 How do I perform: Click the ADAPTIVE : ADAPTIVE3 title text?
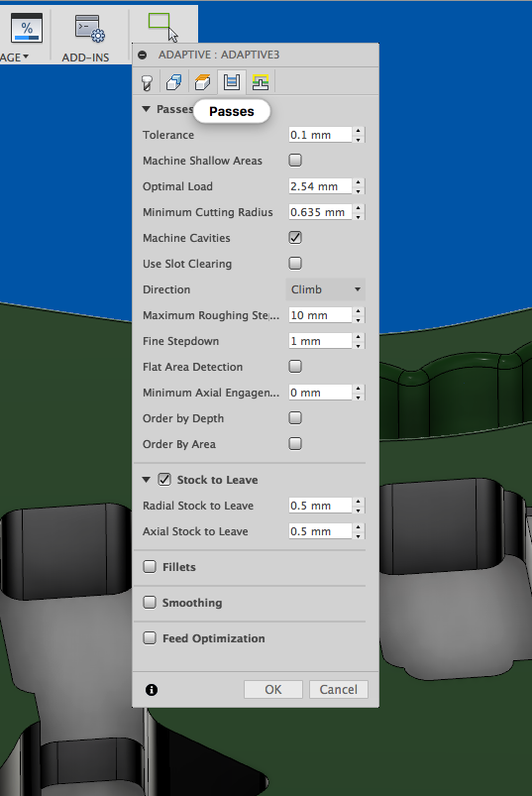pyautogui.click(x=219, y=55)
